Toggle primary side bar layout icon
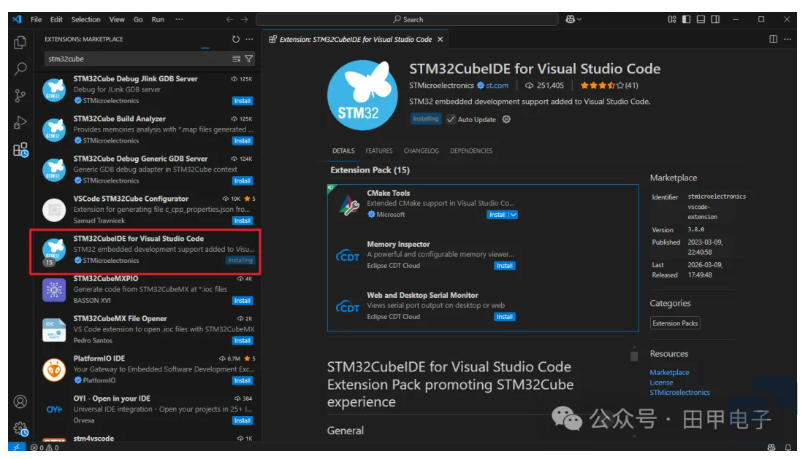Screen dimensions: 806x459 click(x=686, y=19)
